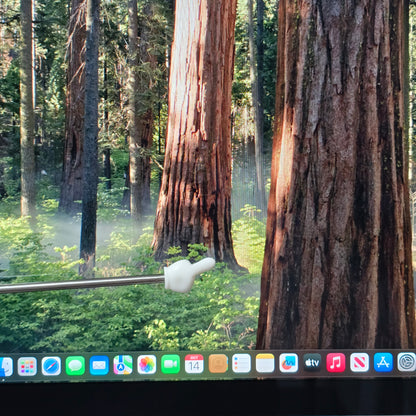Open Launchpad from the Dock
This screenshot has height=416, width=416.
pyautogui.click(x=27, y=366)
